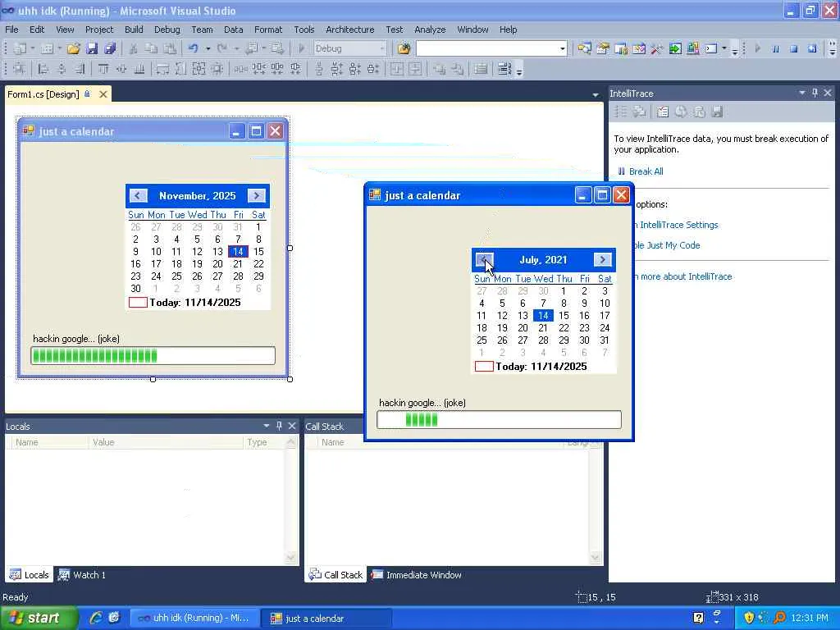Expand the Find combo box dropdown arrow
This screenshot has height=630, width=840.
pos(562,48)
